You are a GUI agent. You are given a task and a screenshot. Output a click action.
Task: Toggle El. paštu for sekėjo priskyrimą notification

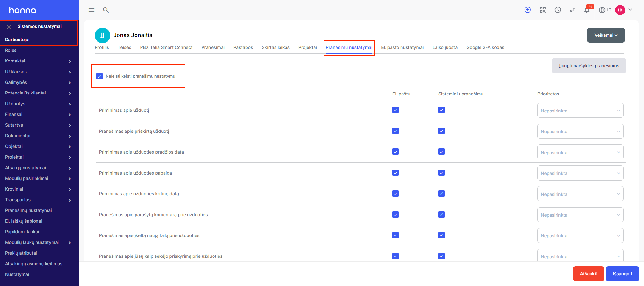pos(396,256)
